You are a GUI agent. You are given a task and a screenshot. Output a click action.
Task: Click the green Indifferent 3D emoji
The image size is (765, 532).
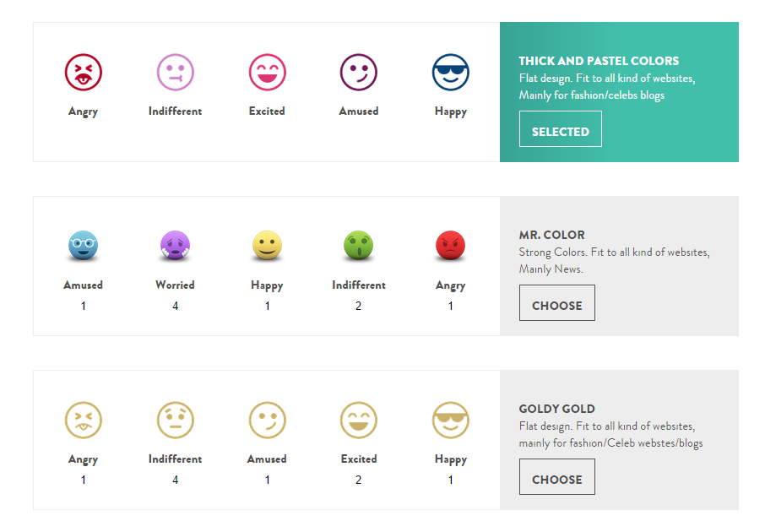[x=359, y=246]
